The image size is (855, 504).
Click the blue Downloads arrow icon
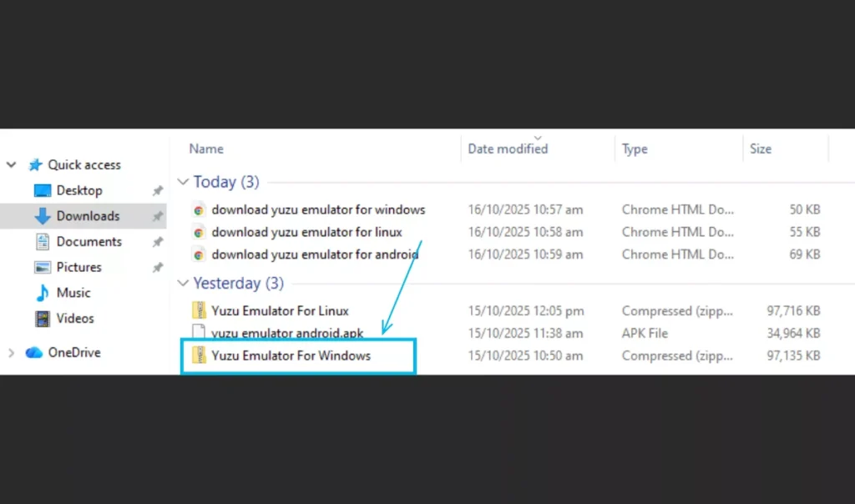(x=43, y=216)
